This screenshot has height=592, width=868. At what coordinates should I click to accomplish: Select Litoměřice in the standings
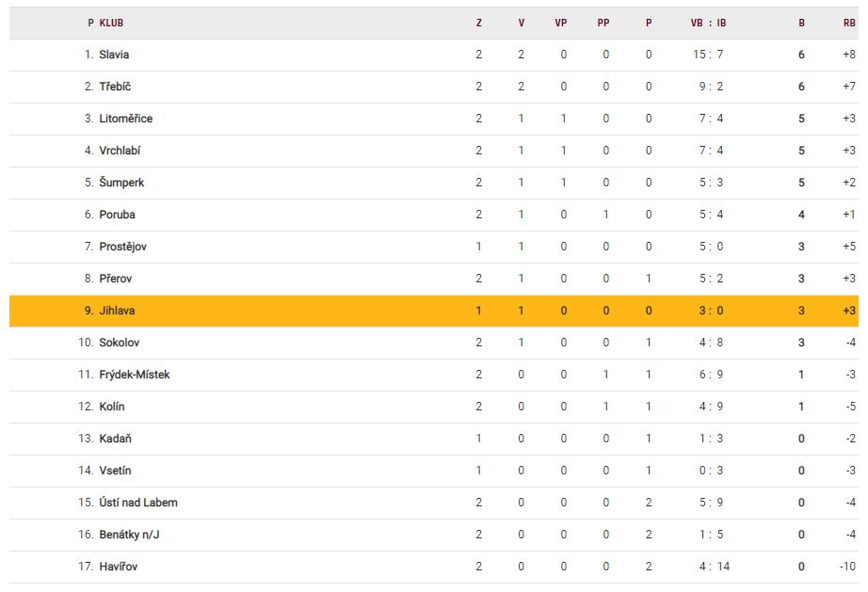125,119
